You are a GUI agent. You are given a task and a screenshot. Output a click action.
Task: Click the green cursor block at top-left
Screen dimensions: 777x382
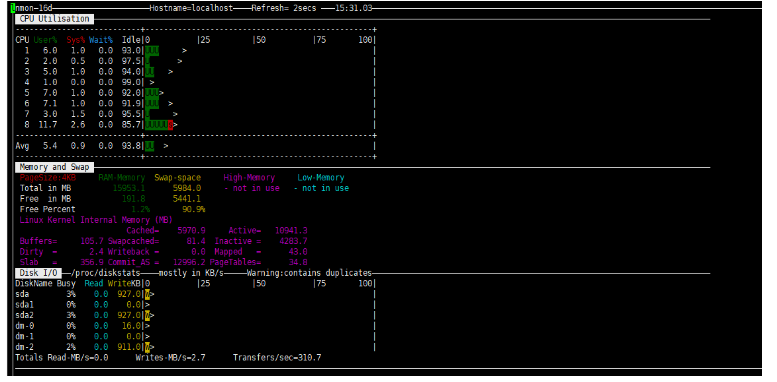click(13, 8)
